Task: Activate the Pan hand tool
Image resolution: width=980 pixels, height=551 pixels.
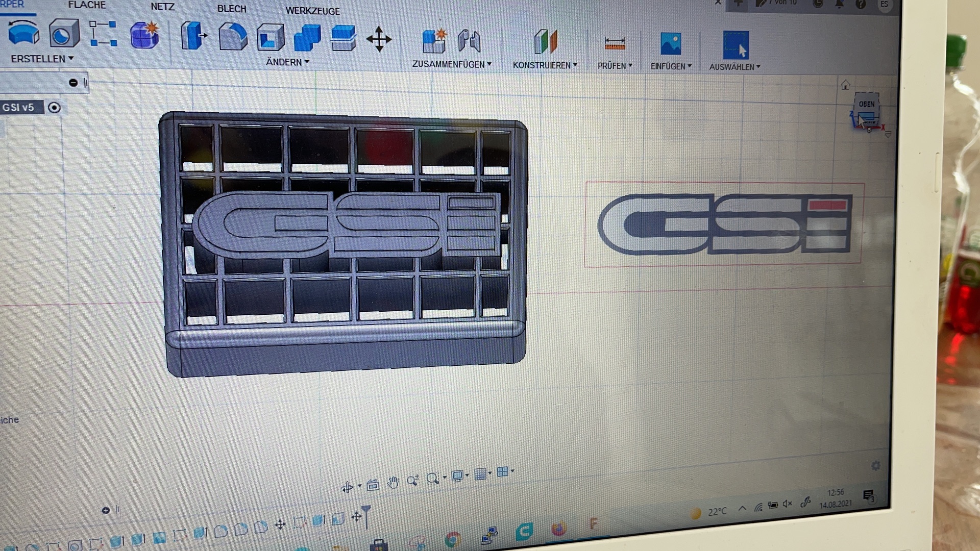Action: pos(393,483)
